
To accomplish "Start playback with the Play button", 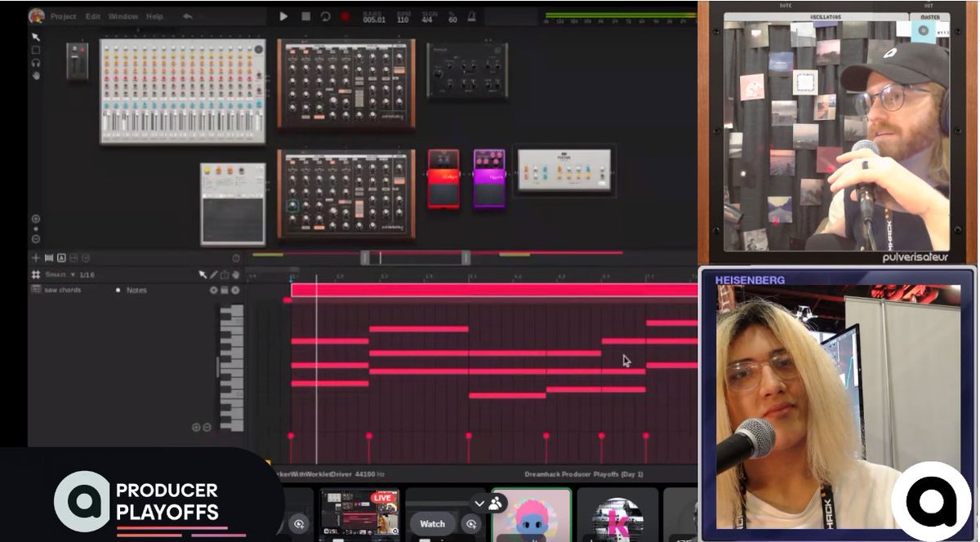I will click(283, 16).
